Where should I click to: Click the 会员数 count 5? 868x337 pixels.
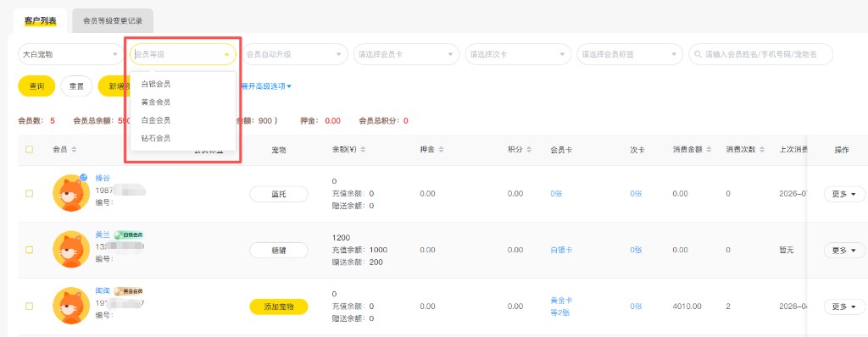53,120
